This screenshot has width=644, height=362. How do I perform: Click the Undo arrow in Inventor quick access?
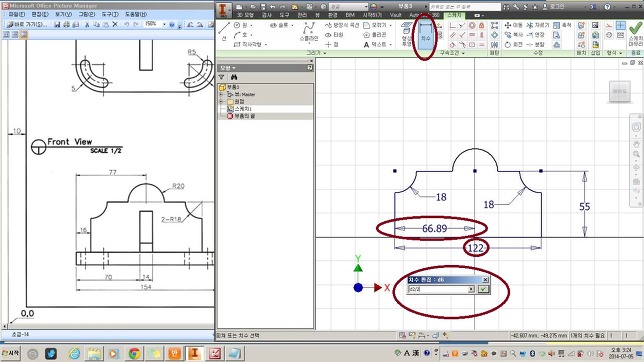click(x=272, y=7)
